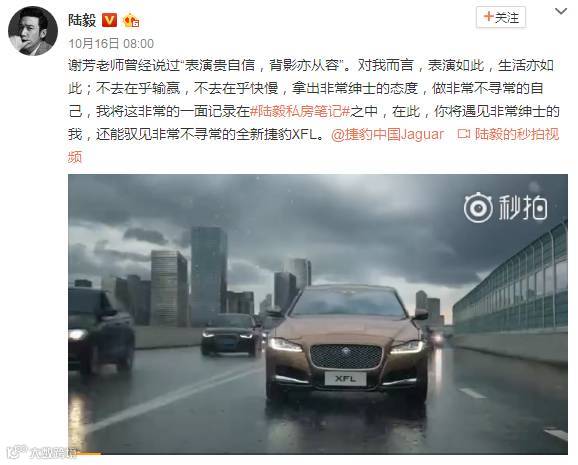Visit @捷豹中国Jaguar mention link
The image size is (578, 465).
pyautogui.click(x=387, y=135)
